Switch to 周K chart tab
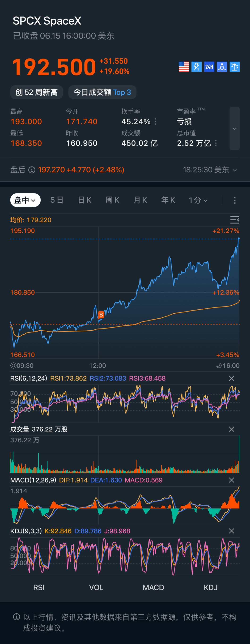The height and width of the screenshot is (644, 250). (112, 200)
